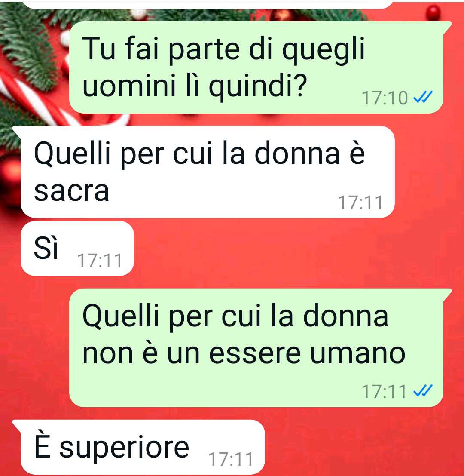Tap the 'Sì' message bubble
Viewport: 464px width, 476px height.
[x=77, y=249]
